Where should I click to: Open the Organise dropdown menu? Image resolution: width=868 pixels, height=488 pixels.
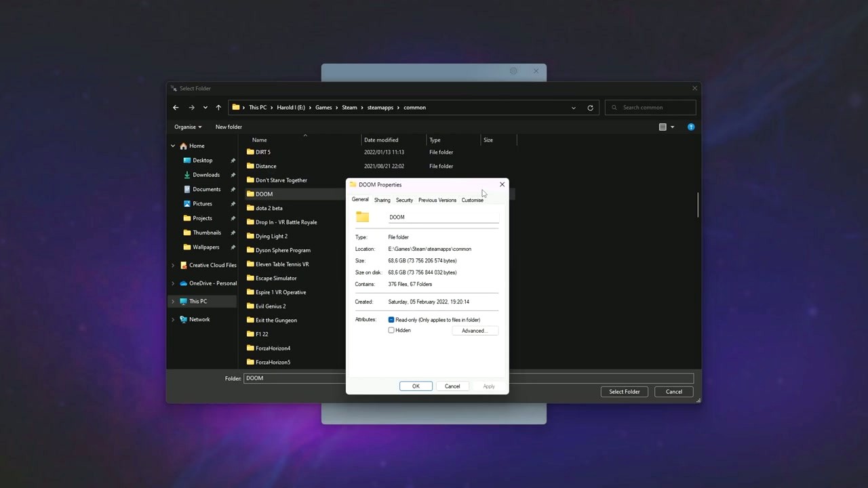(x=188, y=127)
